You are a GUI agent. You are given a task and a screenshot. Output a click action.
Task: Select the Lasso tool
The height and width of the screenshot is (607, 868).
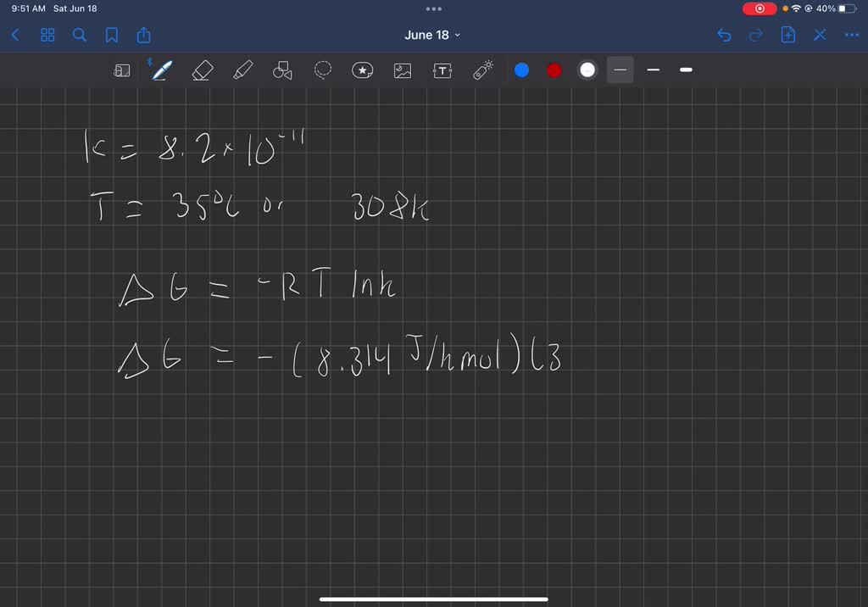(323, 70)
